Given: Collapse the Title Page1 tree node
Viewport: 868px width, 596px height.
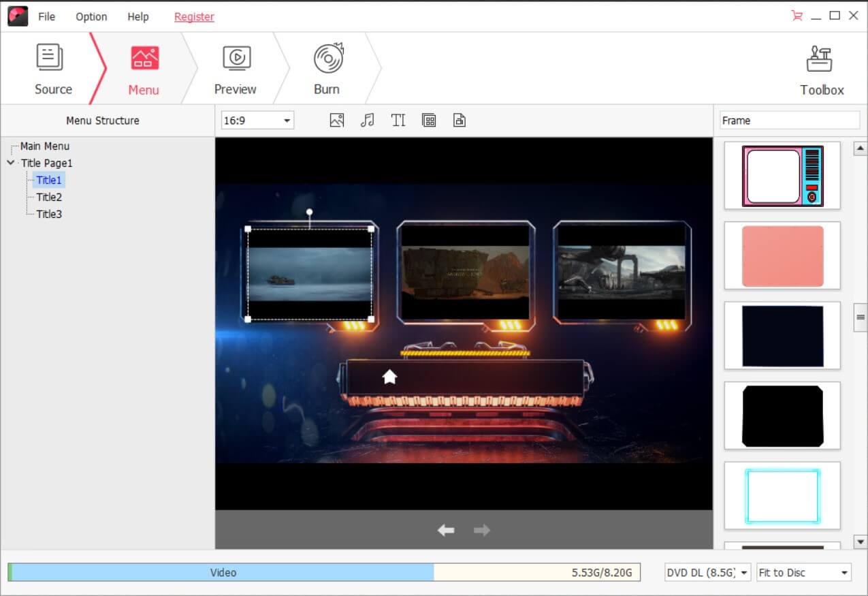Looking at the screenshot, I should coord(10,163).
